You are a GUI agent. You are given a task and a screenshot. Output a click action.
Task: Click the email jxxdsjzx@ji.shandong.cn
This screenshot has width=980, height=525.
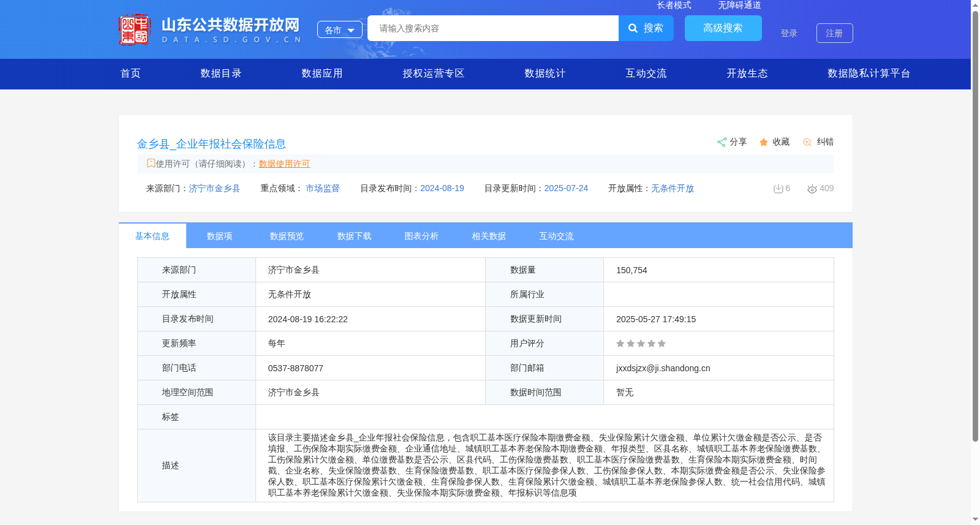point(663,368)
